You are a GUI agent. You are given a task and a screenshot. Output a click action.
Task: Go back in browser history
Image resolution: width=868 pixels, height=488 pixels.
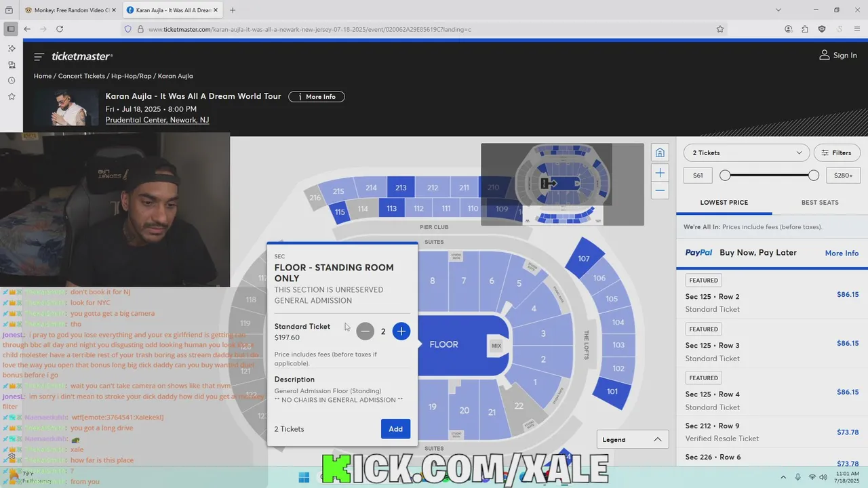click(27, 29)
